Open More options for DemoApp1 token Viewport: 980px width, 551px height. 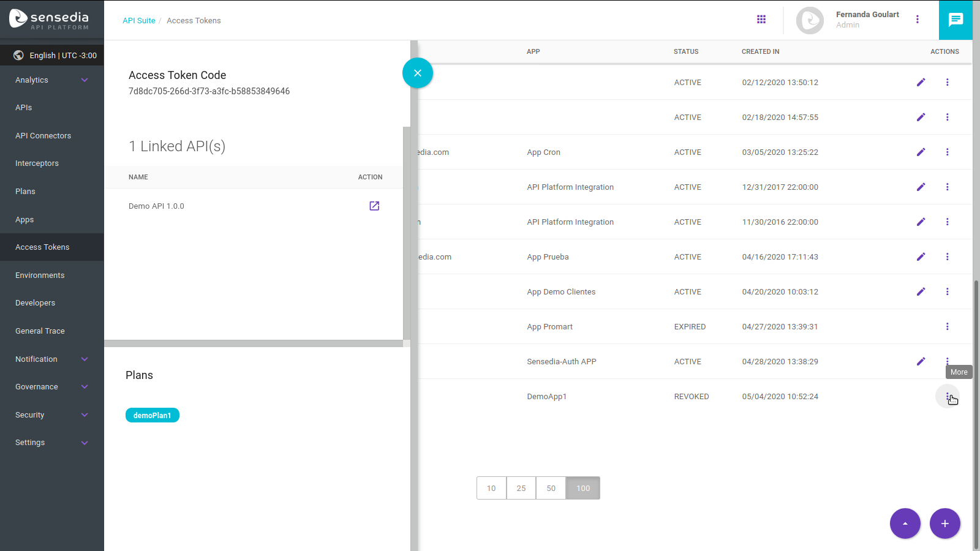pyautogui.click(x=947, y=396)
